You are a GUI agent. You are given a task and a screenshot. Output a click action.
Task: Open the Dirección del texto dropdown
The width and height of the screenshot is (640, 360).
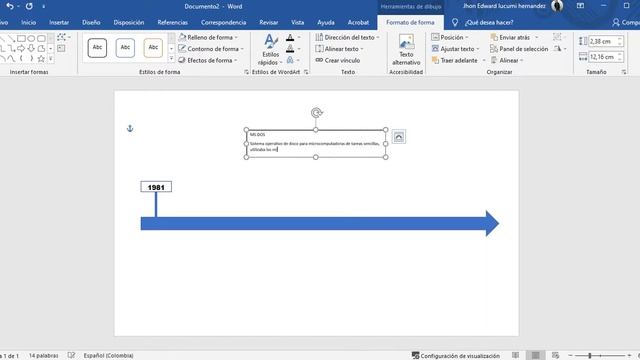(347, 37)
